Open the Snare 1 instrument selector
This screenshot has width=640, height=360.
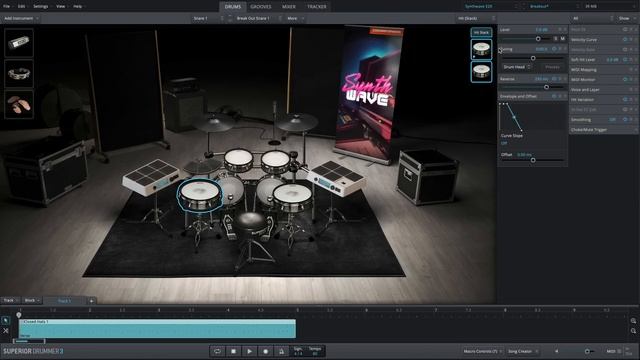(208, 18)
